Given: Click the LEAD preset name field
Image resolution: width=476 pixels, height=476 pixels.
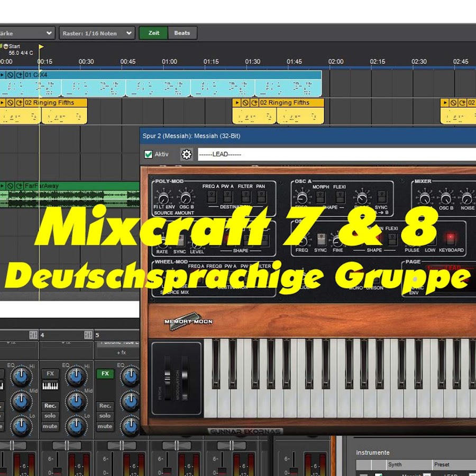Looking at the screenshot, I should click(337, 154).
